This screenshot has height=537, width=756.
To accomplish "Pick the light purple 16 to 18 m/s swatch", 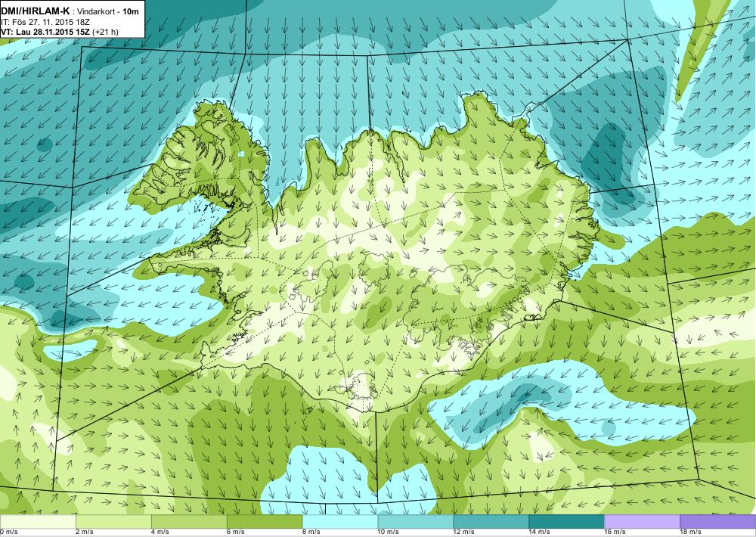I will [x=642, y=521].
